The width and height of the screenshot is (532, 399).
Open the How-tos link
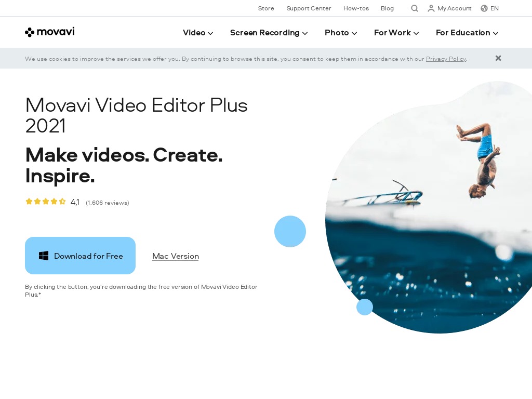point(356,8)
